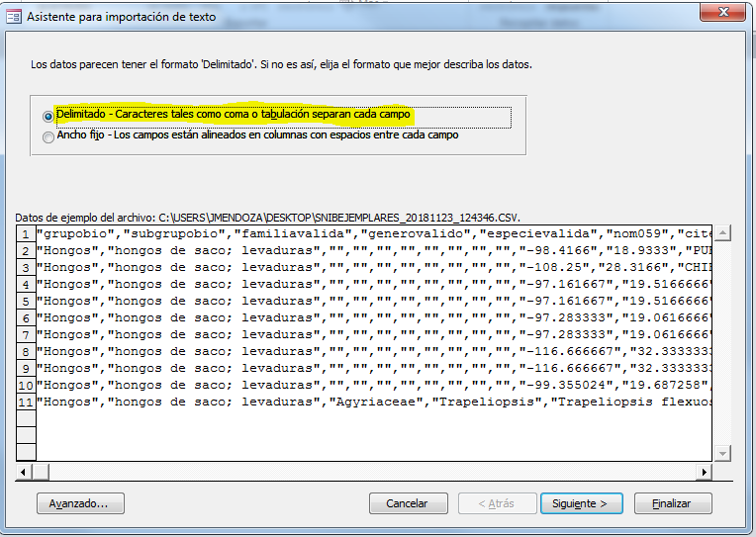Click the preview's scroll left arrow

25,472
